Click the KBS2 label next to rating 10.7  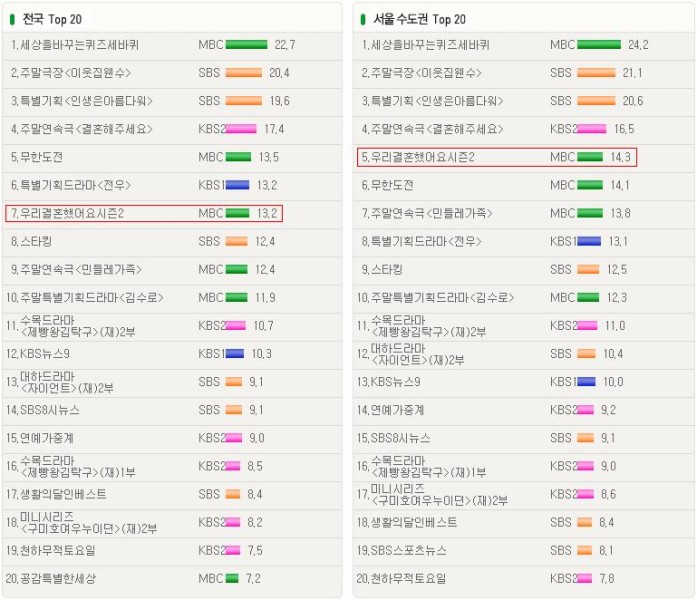(x=212, y=326)
